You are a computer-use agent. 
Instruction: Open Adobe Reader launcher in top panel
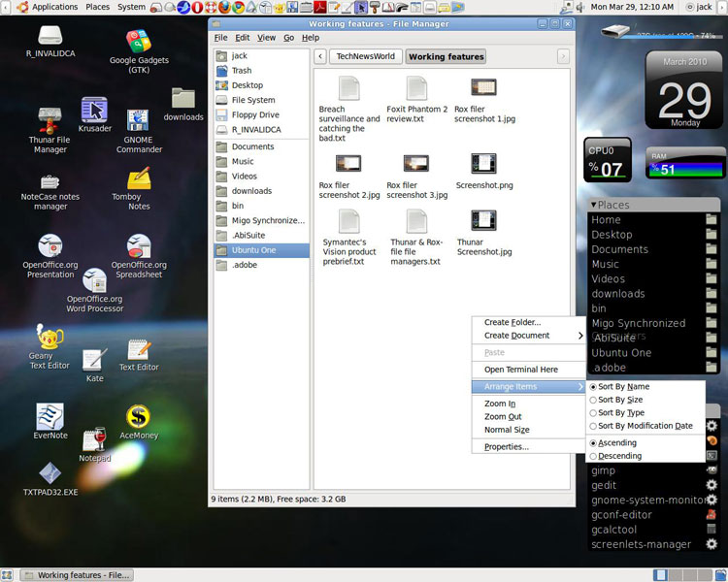pyautogui.click(x=320, y=7)
